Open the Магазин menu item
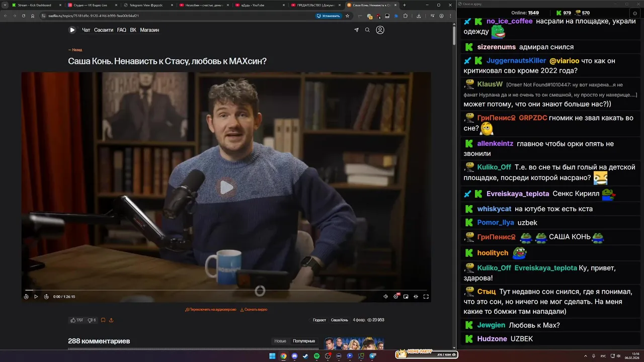 (149, 30)
